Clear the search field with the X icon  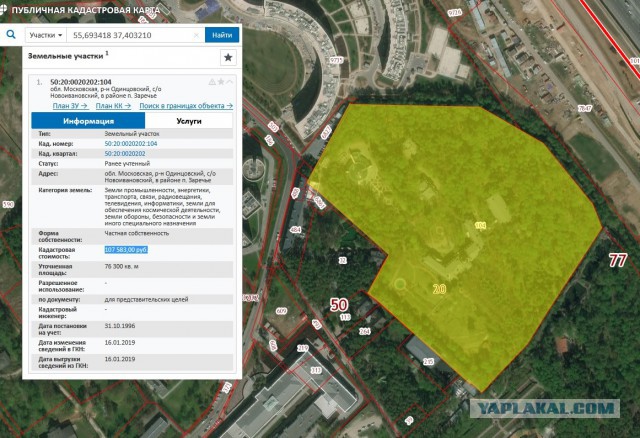pyautogui.click(x=196, y=35)
